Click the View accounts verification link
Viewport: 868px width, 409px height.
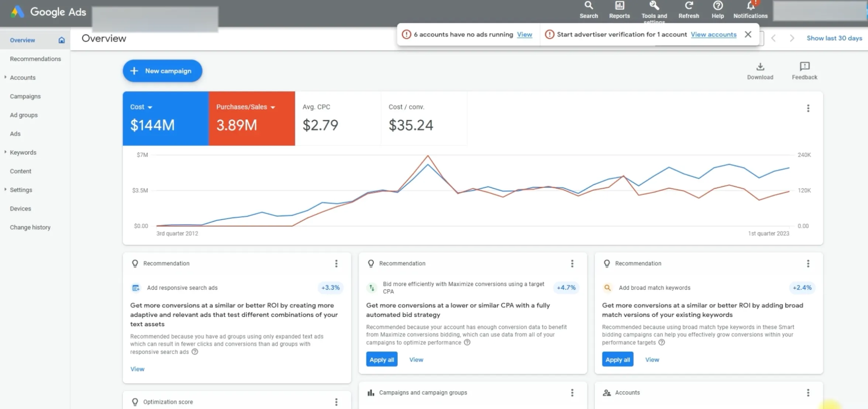tap(713, 34)
